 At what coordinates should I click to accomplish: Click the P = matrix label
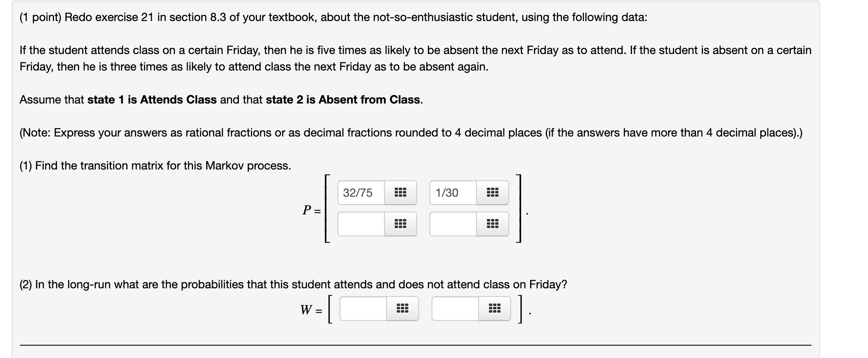311,210
